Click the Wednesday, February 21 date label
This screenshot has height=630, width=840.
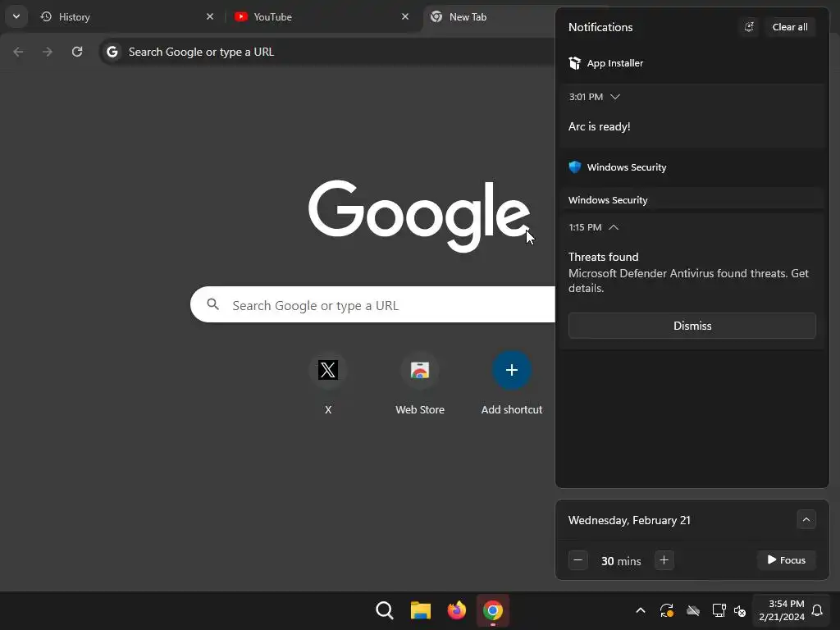tap(629, 520)
